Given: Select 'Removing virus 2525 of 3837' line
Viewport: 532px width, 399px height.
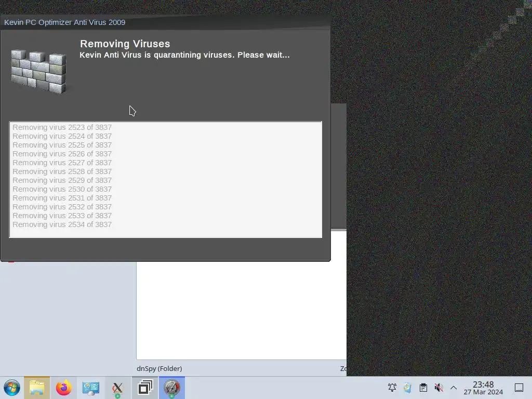Looking at the screenshot, I should click(x=62, y=145).
